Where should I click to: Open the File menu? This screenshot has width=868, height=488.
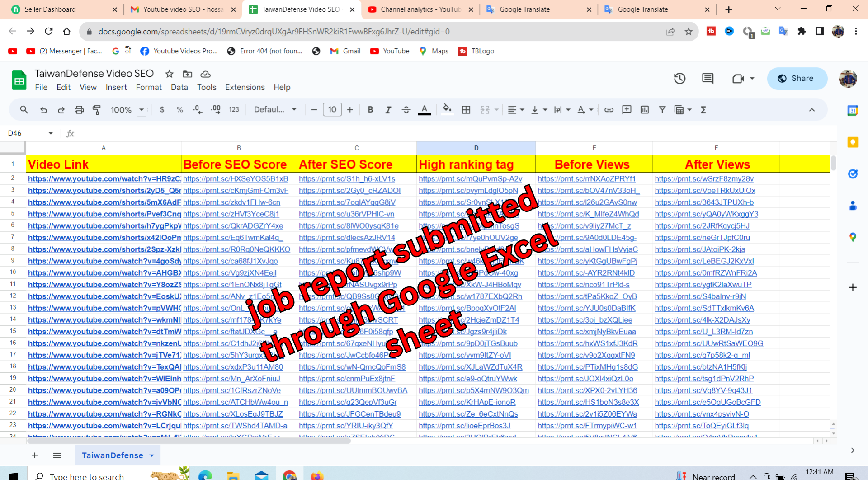pos(41,88)
